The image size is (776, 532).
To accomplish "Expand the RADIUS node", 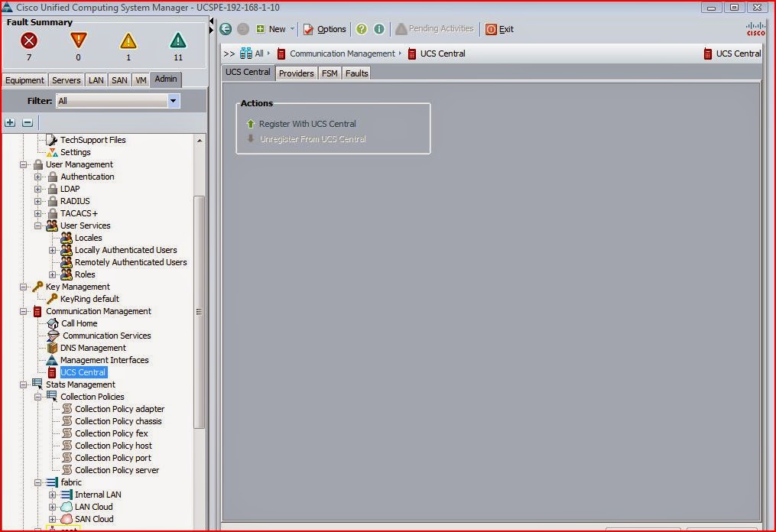I will [37, 202].
